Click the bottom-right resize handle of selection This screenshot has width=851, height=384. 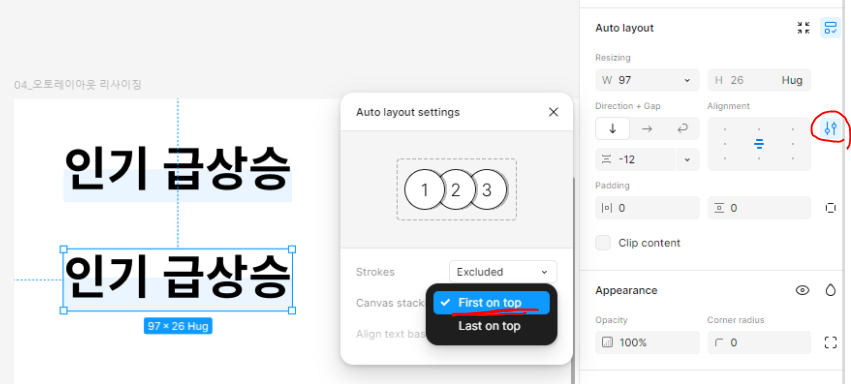(292, 310)
